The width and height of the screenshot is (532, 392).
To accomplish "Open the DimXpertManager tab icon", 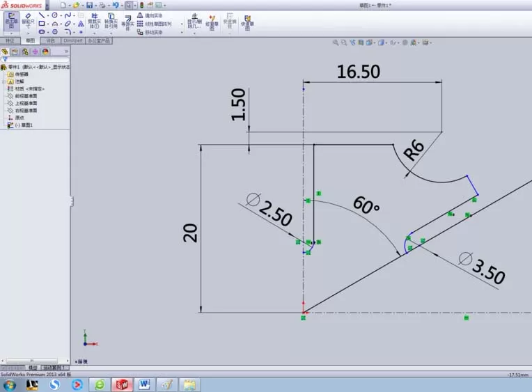I will pos(36,52).
